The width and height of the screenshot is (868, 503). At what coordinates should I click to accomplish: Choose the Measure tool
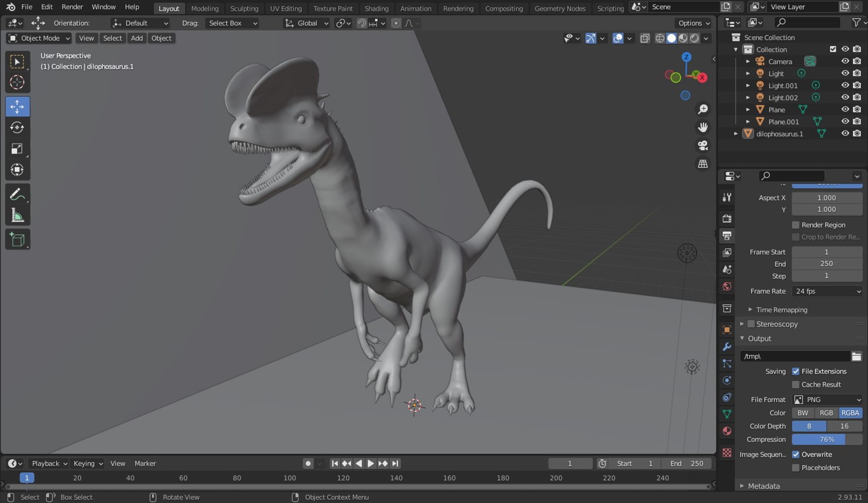(x=17, y=215)
